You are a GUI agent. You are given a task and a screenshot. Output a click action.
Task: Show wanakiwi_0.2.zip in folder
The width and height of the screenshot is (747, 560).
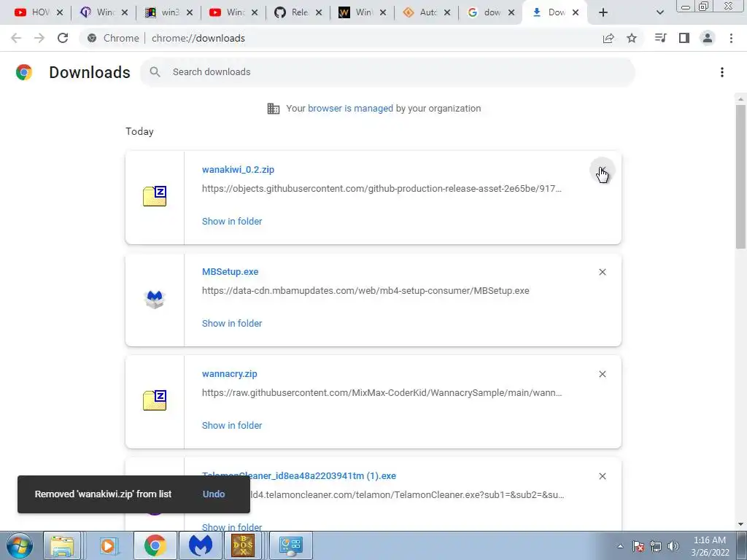(232, 221)
